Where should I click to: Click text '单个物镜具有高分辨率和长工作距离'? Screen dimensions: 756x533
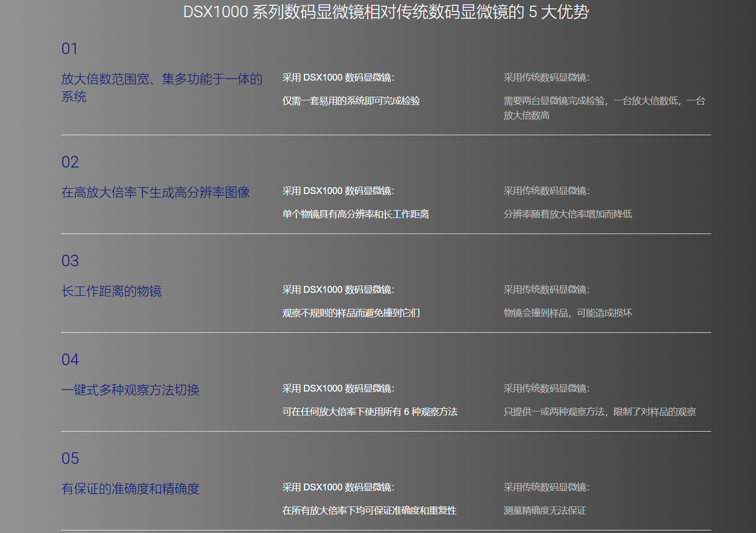click(x=356, y=214)
